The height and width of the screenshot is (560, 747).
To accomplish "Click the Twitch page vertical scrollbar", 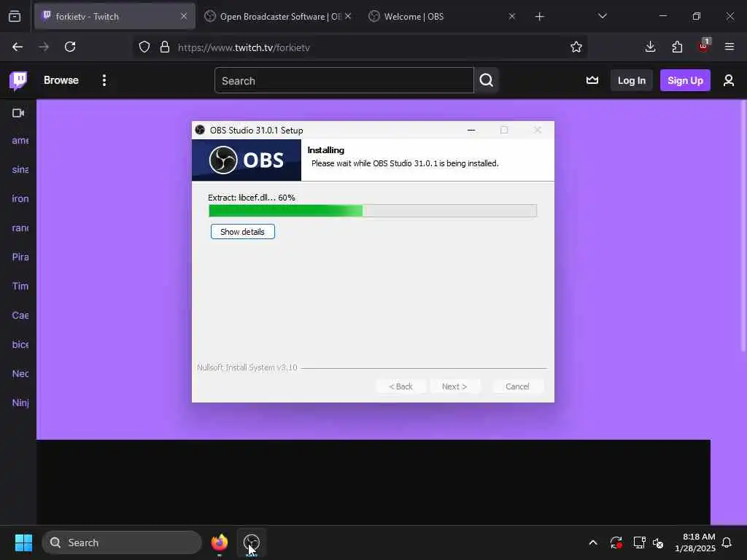I will click(743, 227).
